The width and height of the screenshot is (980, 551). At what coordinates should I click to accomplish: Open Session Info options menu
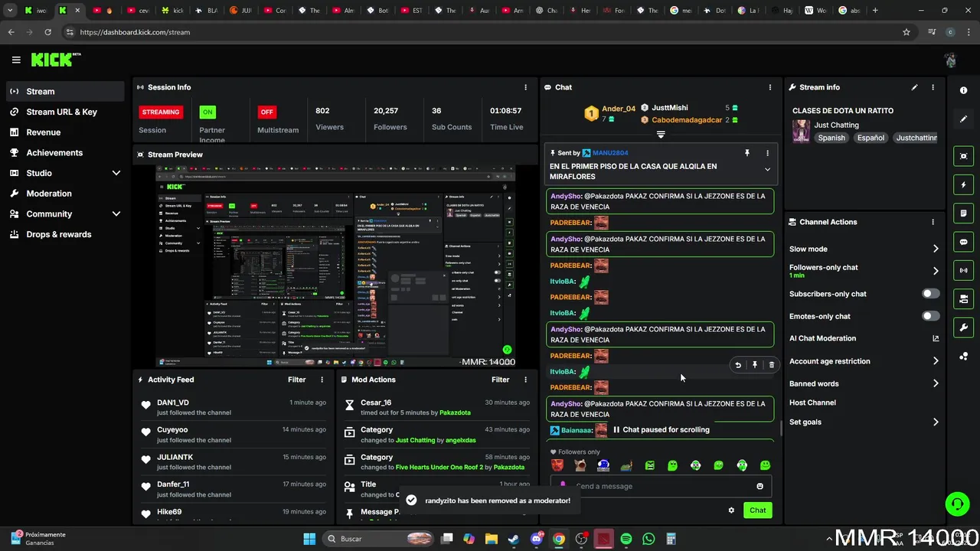[525, 87]
